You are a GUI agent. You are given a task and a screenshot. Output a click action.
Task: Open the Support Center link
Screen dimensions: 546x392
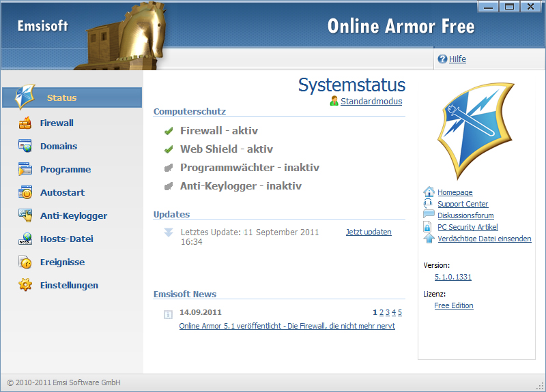[x=463, y=204]
